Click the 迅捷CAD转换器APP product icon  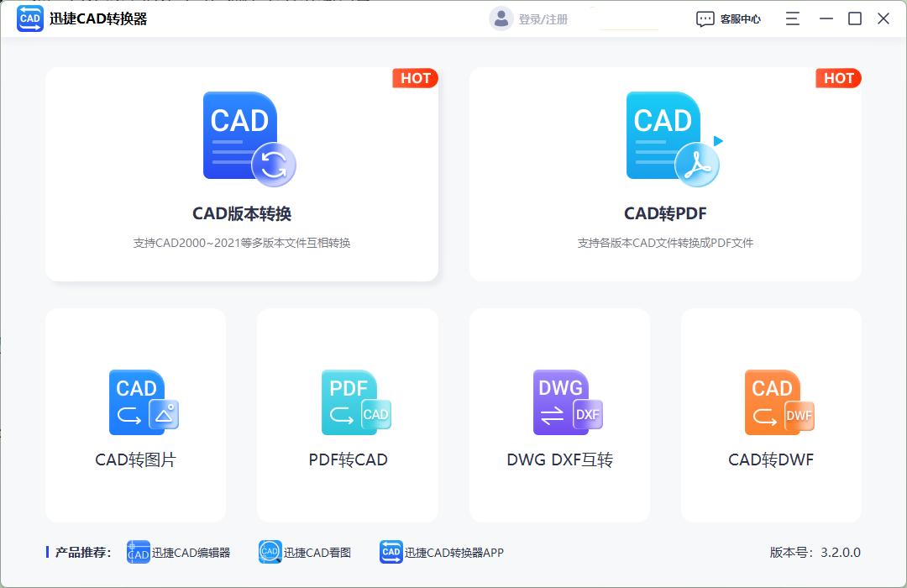click(x=390, y=552)
